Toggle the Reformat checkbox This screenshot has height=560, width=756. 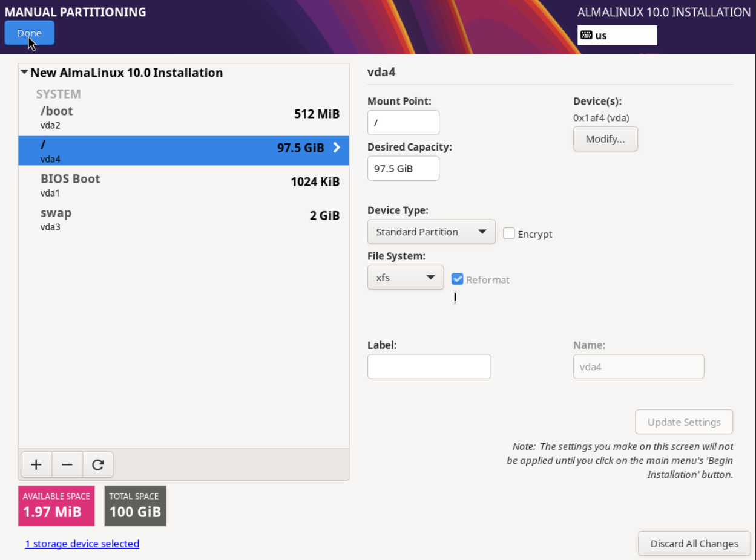click(458, 279)
